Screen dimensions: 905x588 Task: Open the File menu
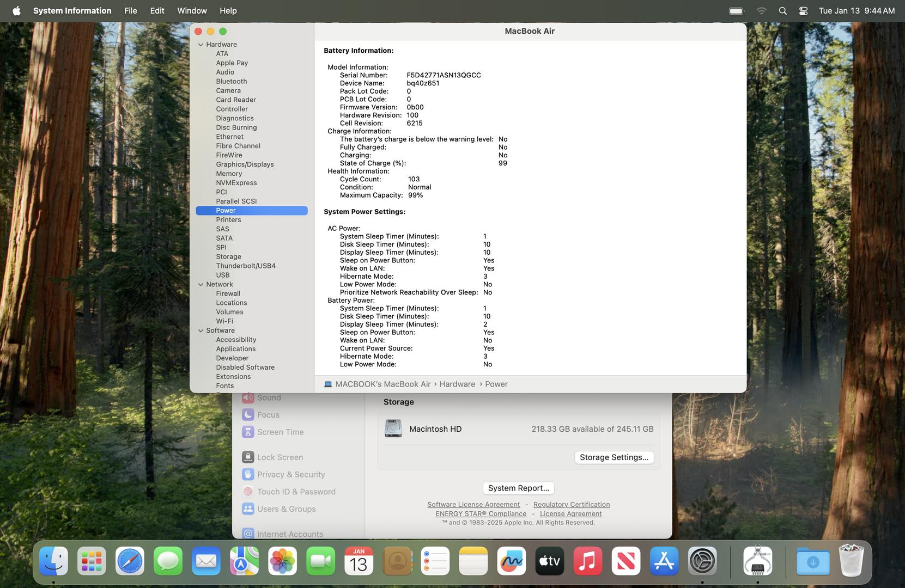click(x=130, y=11)
